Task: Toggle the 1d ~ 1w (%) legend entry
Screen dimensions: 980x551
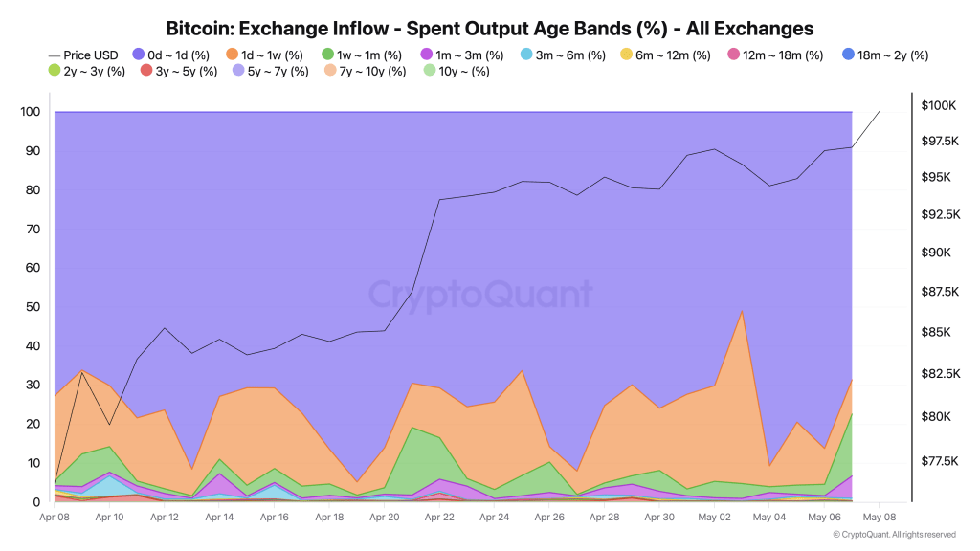Action: coord(265,55)
